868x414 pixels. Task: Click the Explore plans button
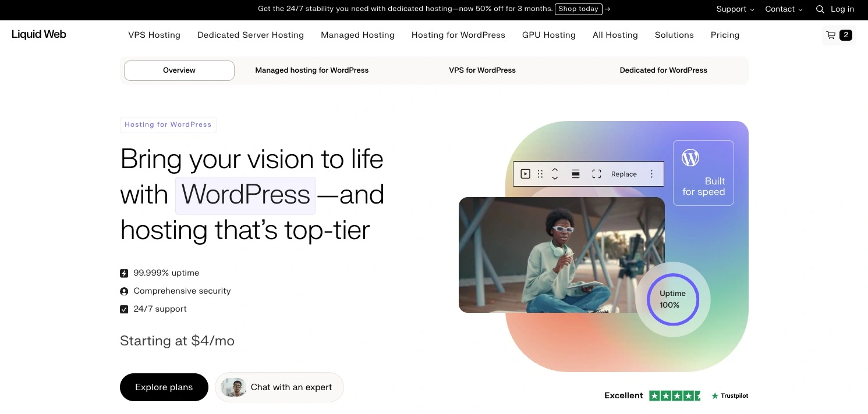point(164,387)
